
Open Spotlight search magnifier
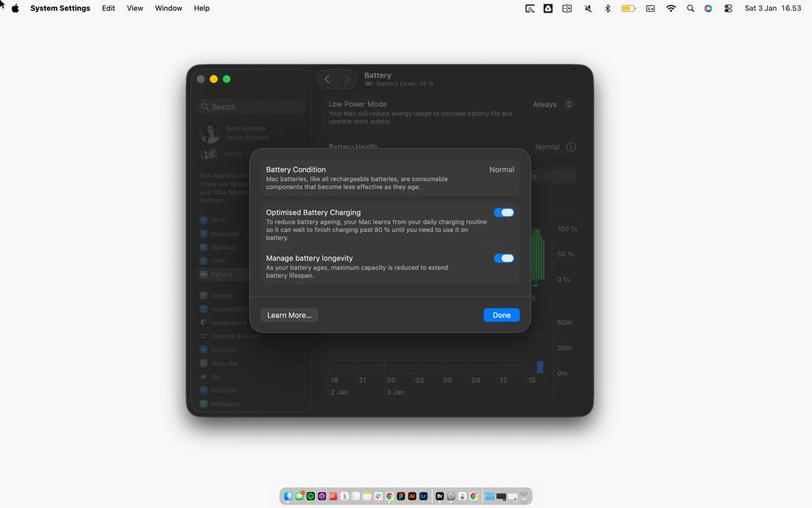click(x=690, y=8)
